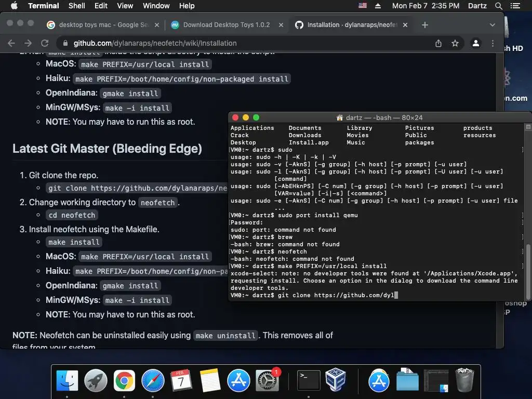The height and width of the screenshot is (399, 532).
Task: Click the lock site info icon
Action: [65, 43]
